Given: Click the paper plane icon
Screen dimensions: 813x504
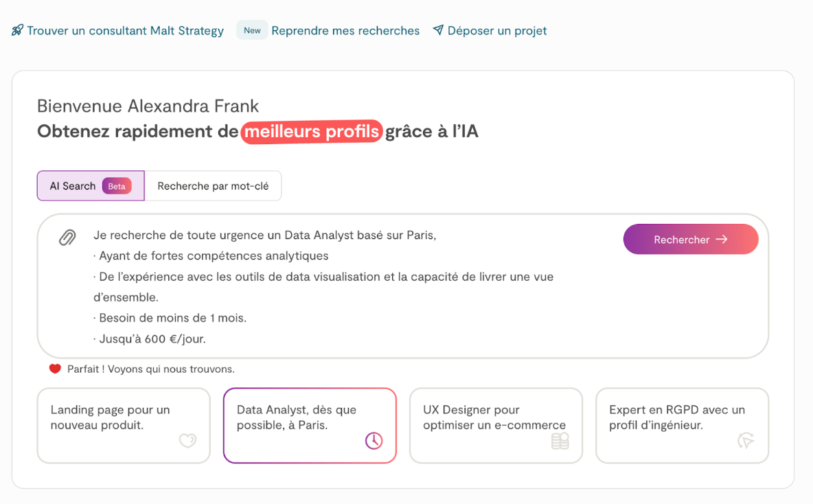Looking at the screenshot, I should [438, 30].
